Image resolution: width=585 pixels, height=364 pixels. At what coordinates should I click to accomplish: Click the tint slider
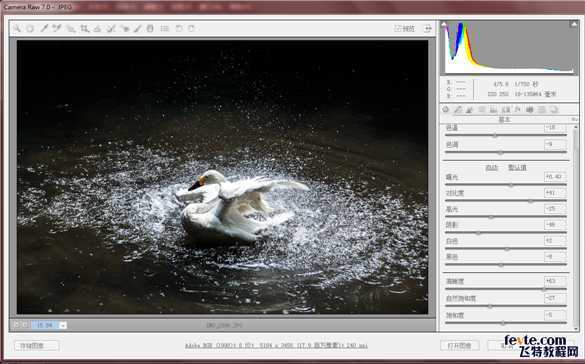pyautogui.click(x=506, y=152)
